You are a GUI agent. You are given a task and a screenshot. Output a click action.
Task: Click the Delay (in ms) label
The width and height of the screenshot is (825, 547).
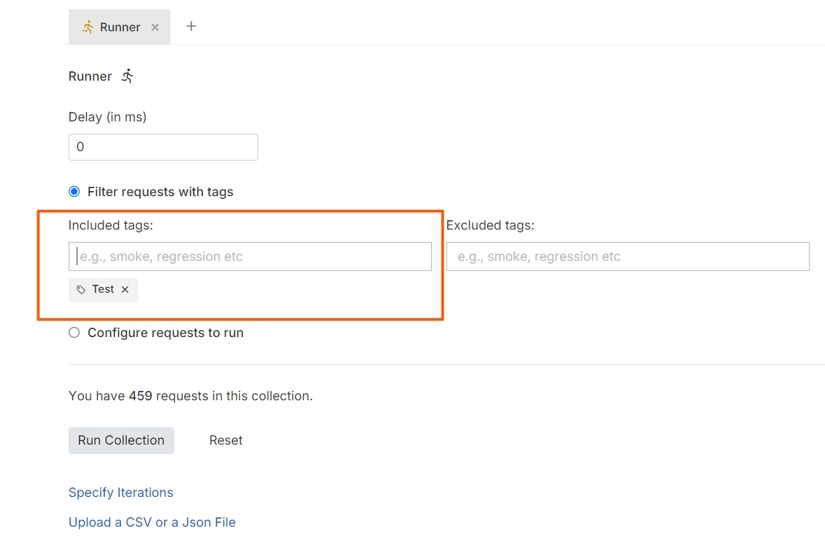coord(107,117)
